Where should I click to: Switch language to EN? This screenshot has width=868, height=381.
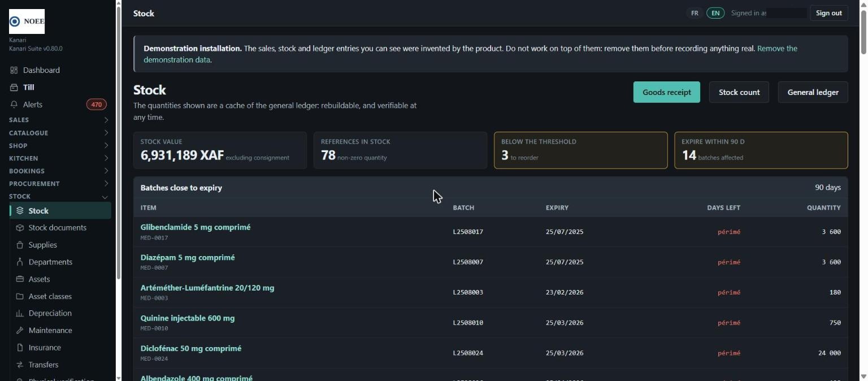[715, 13]
